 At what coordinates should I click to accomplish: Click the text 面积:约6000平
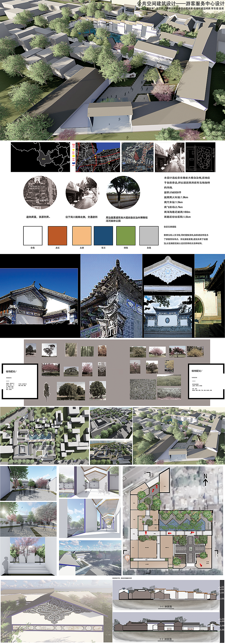pos(172,193)
